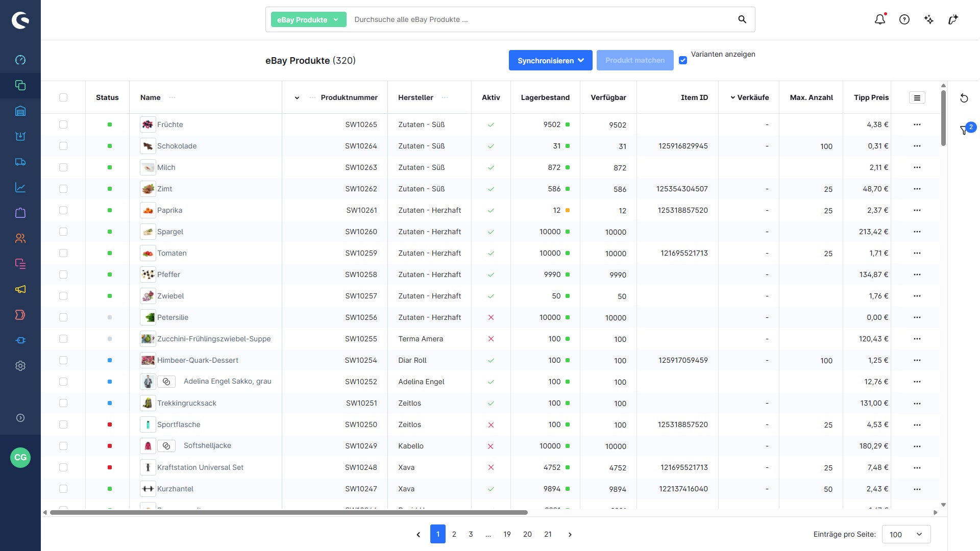Viewport: 980px width, 551px height.
Task: Expand the Synchronisieren dropdown button
Action: point(550,60)
